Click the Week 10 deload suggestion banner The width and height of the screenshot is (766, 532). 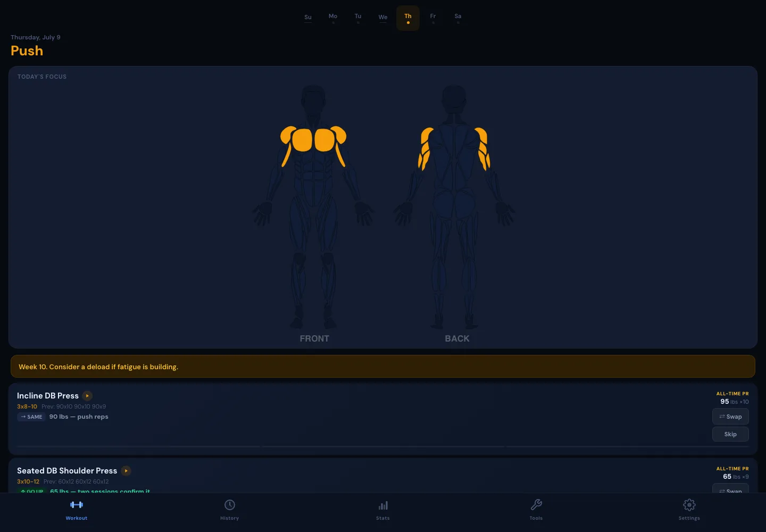pos(383,367)
